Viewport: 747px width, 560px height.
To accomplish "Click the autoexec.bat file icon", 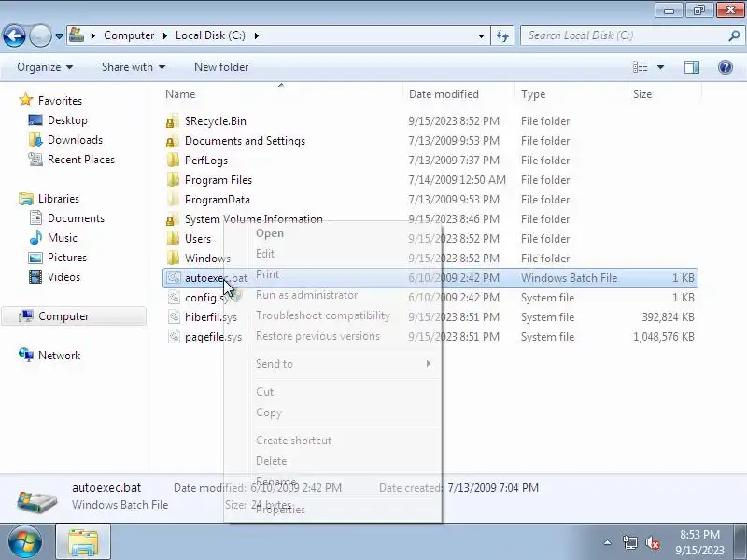I will tap(174, 277).
